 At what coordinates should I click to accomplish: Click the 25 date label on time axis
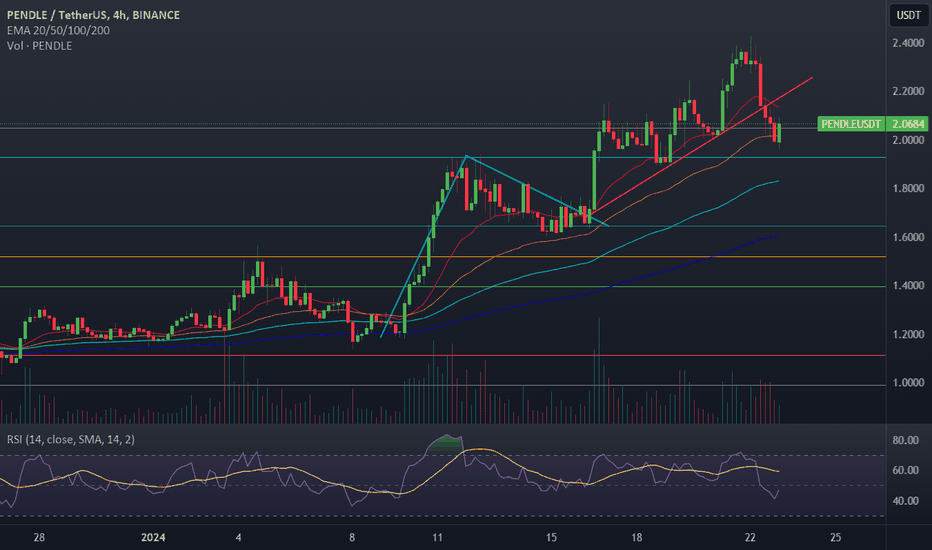click(x=836, y=538)
